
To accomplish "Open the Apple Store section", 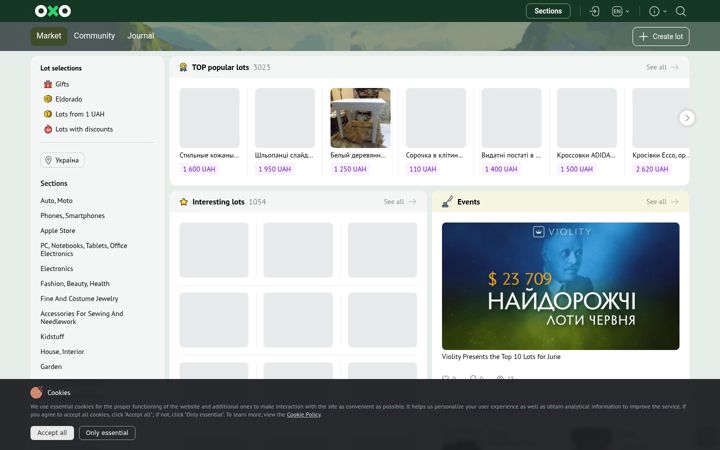I will [58, 231].
